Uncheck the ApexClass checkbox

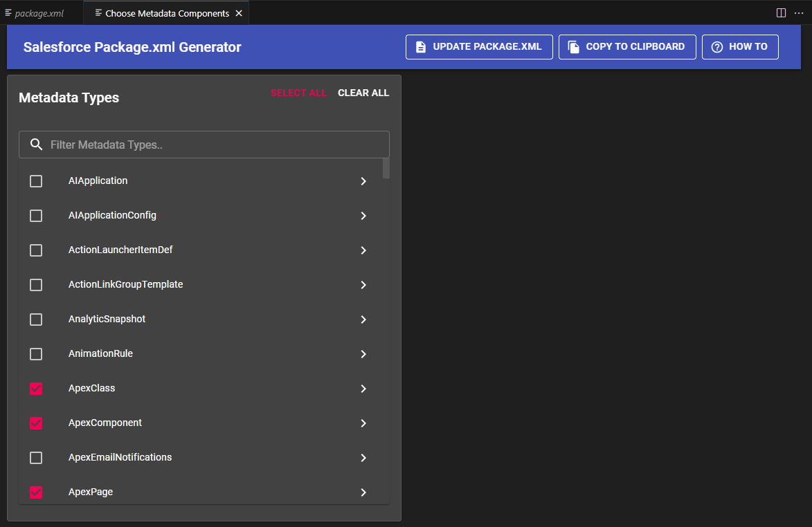(36, 389)
